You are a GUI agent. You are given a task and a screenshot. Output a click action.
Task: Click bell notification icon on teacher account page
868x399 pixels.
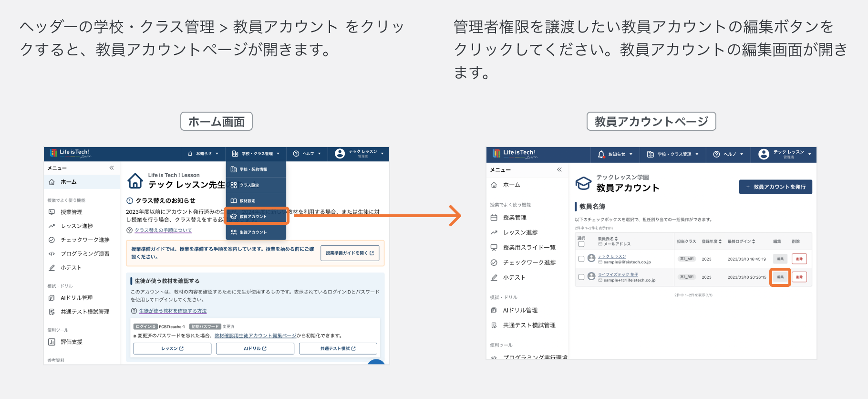point(601,154)
